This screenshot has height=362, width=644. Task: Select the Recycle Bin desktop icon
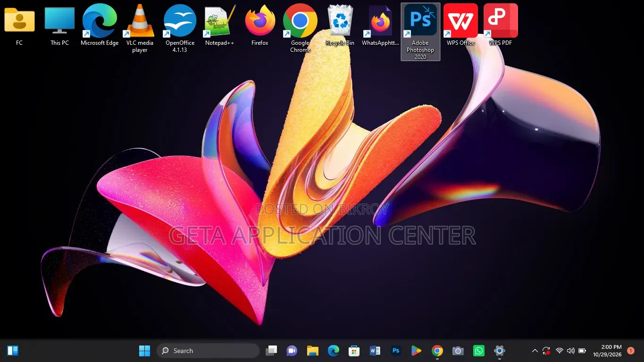(340, 25)
